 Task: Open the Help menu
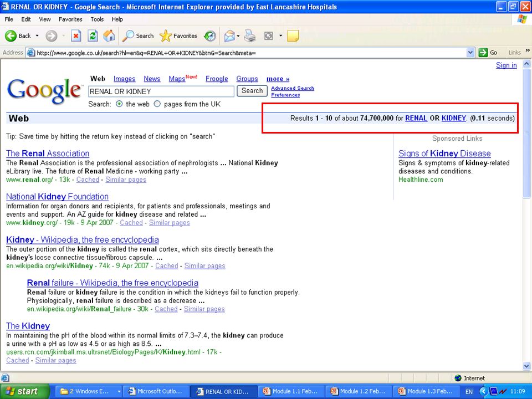point(117,19)
